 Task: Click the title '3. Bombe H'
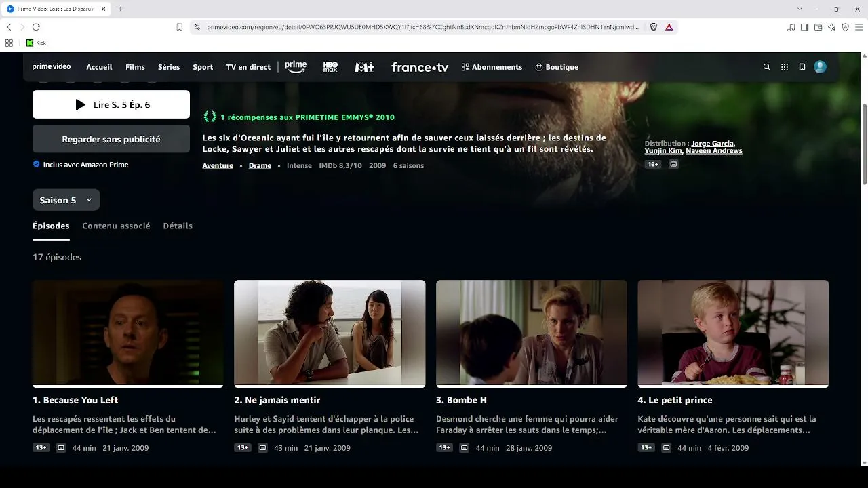[461, 400]
